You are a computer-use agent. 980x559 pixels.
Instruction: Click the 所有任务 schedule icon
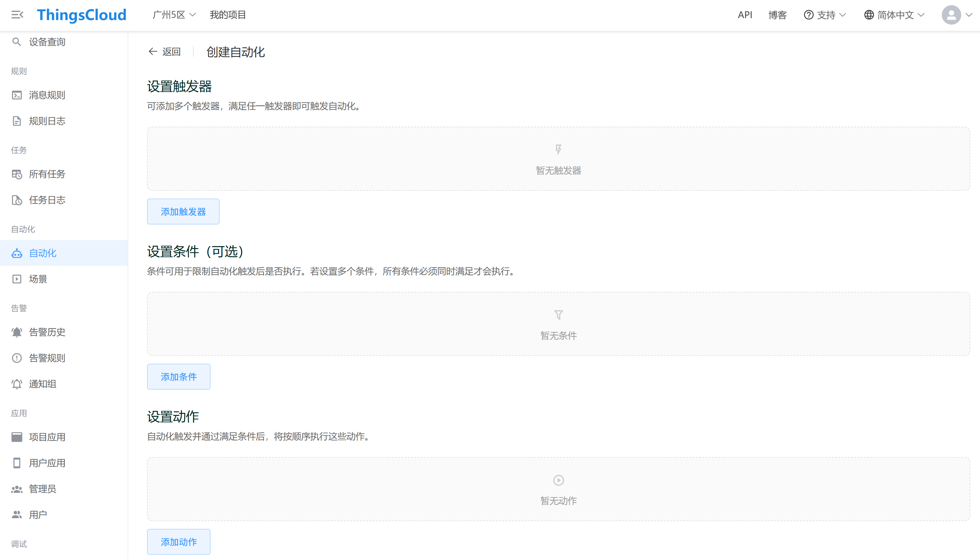pos(17,174)
